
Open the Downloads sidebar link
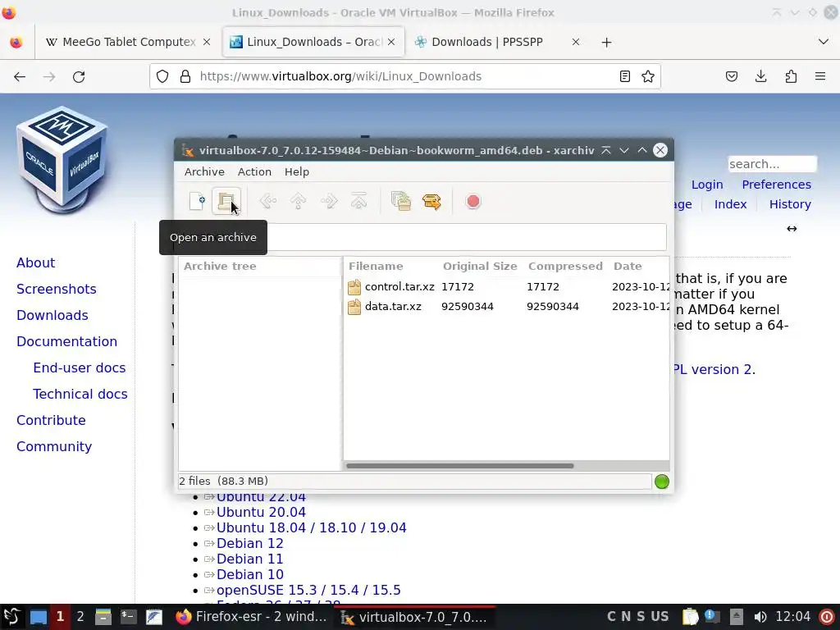pyautogui.click(x=52, y=316)
